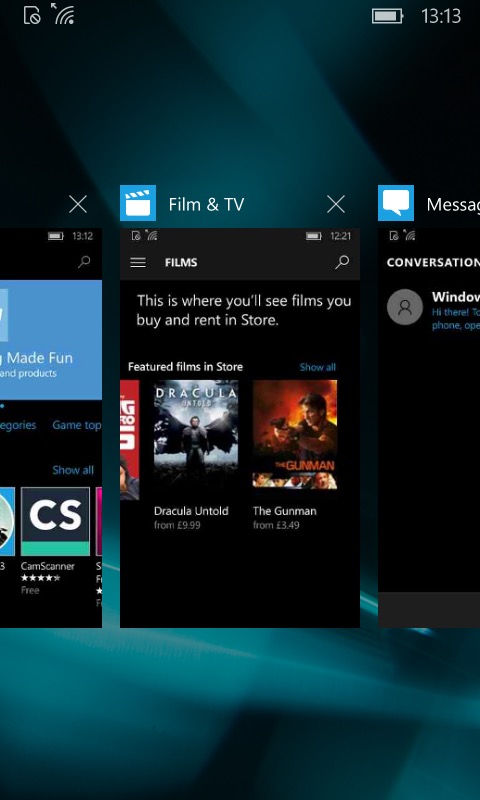The width and height of the screenshot is (480, 800).
Task: Tap the Made Fun banner in Store card
Action: pyautogui.click(x=51, y=340)
